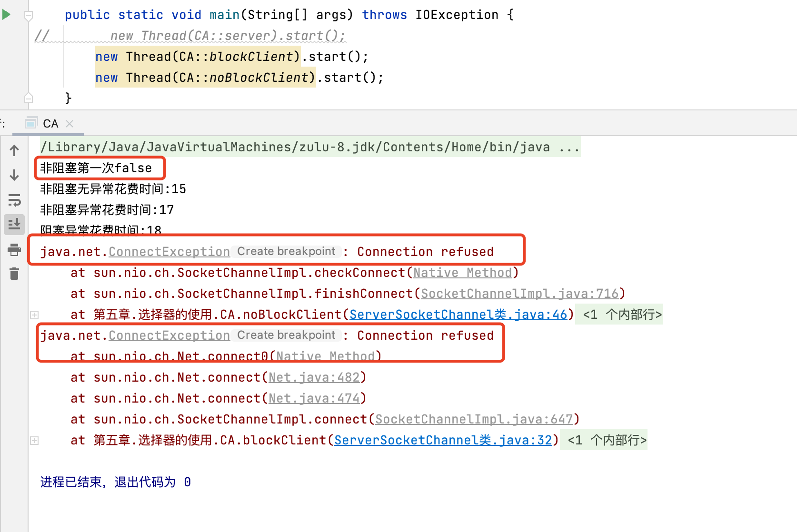This screenshot has width=797, height=532.
Task: Open the ServerSocketChannel类.java:46 link
Action: coord(458,315)
